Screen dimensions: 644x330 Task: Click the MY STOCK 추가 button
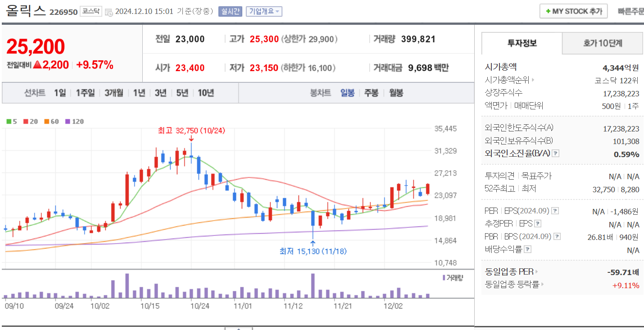click(x=573, y=11)
